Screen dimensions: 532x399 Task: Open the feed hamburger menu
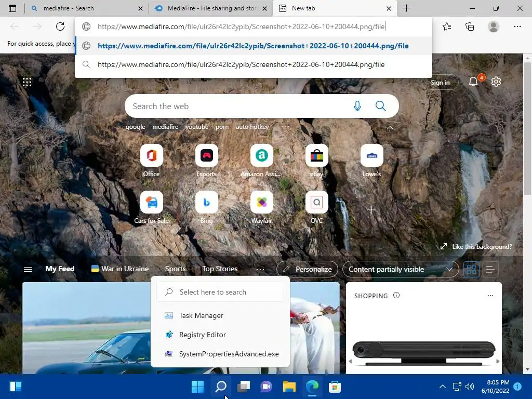pos(28,269)
